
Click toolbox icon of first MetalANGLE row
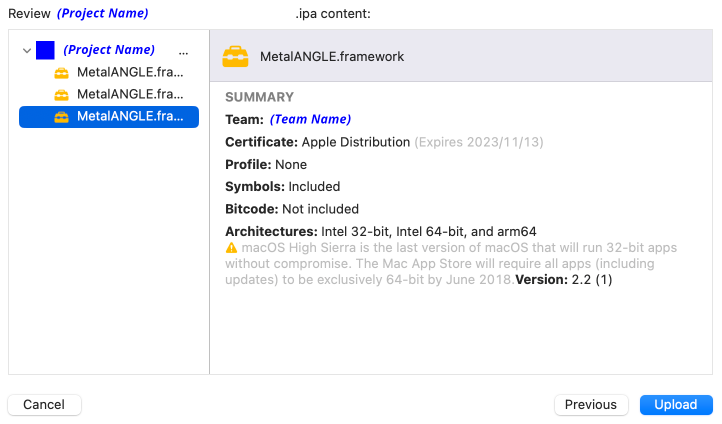(61, 73)
